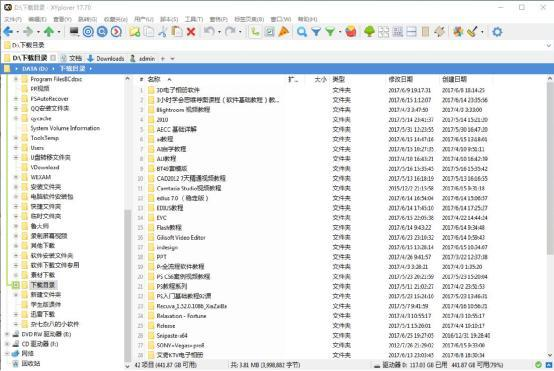Screen dimensions: 554x371
Task: Create a new folder via toolbar icon
Action: [x=134, y=32]
